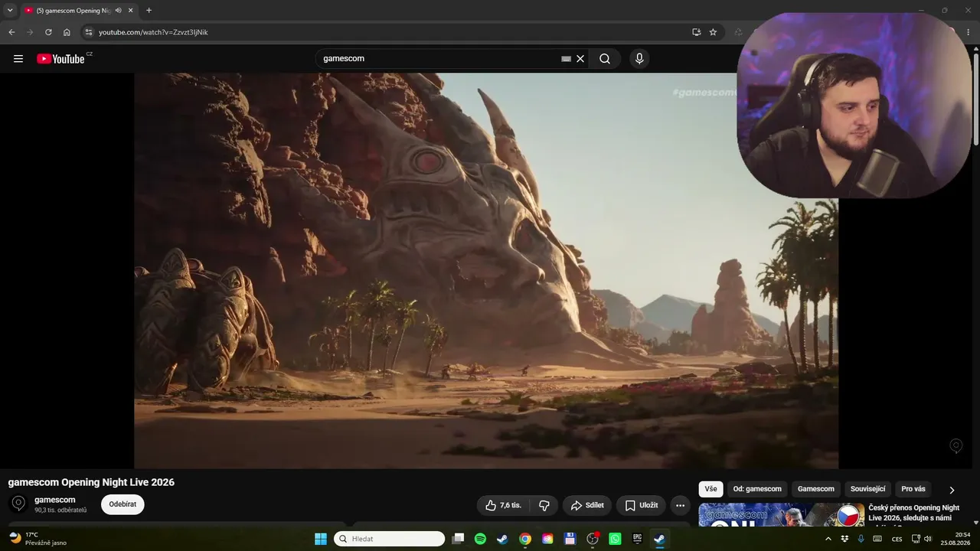This screenshot has width=980, height=551.
Task: Open the floppy disk app on taskbar
Action: pyautogui.click(x=570, y=539)
